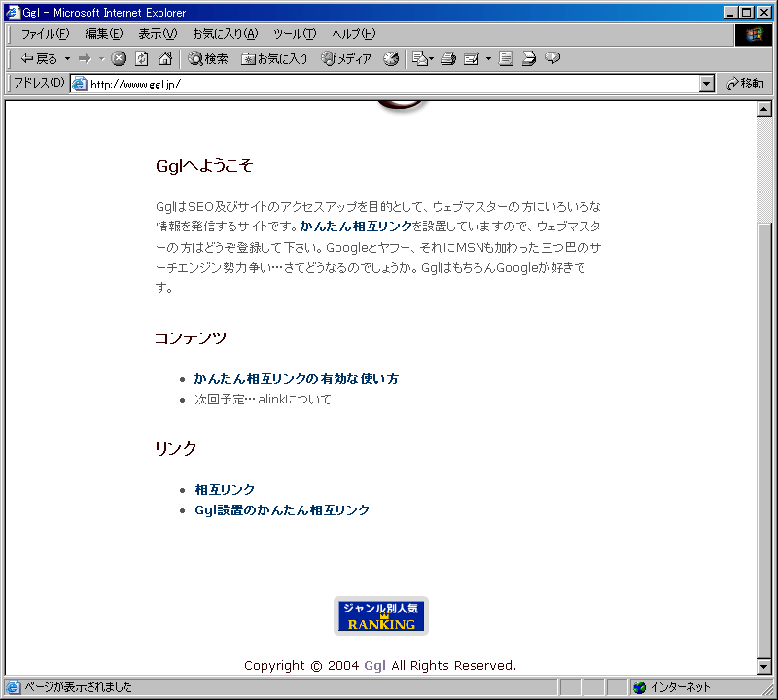The height and width of the screenshot is (700, 778).
Task: Click the Gglへようこそ heading
Action: pyautogui.click(x=204, y=165)
